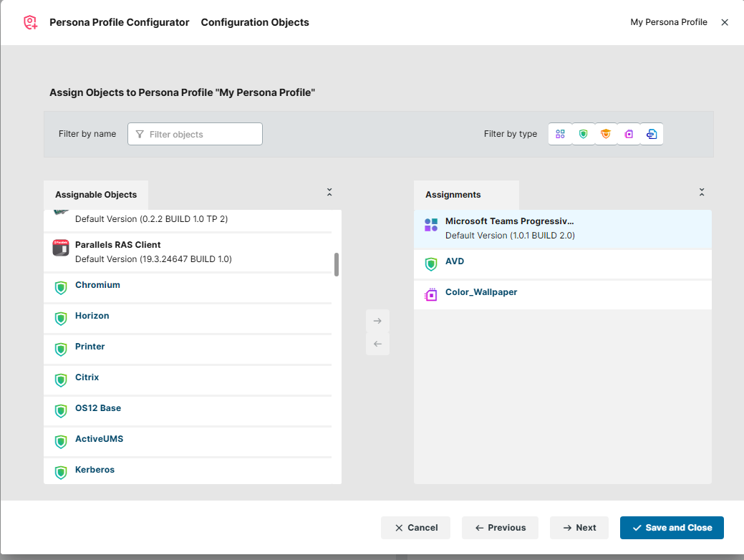The image size is (744, 560).
Task: Focus the Filter objects input field
Action: [195, 134]
